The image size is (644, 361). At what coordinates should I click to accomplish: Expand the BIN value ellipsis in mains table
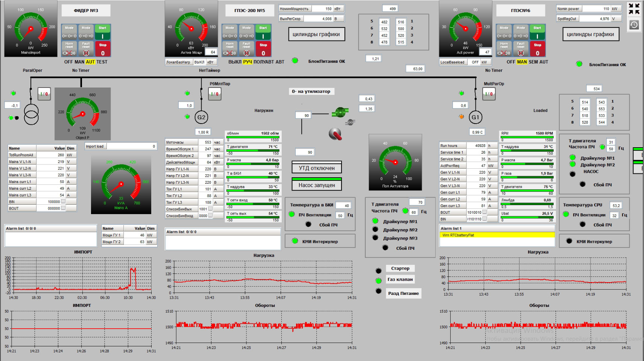(x=63, y=202)
